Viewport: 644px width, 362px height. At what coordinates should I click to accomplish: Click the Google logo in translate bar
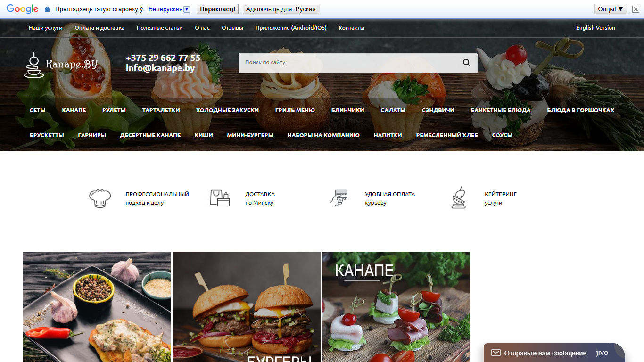coord(22,9)
